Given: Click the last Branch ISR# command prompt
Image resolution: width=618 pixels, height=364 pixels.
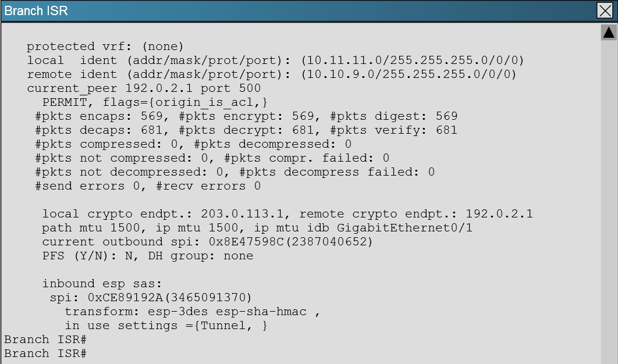Looking at the screenshot, I should 45,354.
